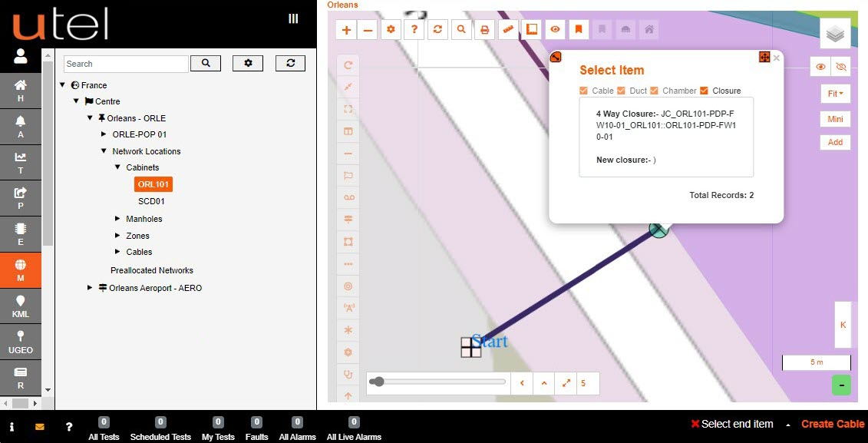The width and height of the screenshot is (868, 443).
Task: Toggle the Closure checkbox
Action: [x=704, y=91]
